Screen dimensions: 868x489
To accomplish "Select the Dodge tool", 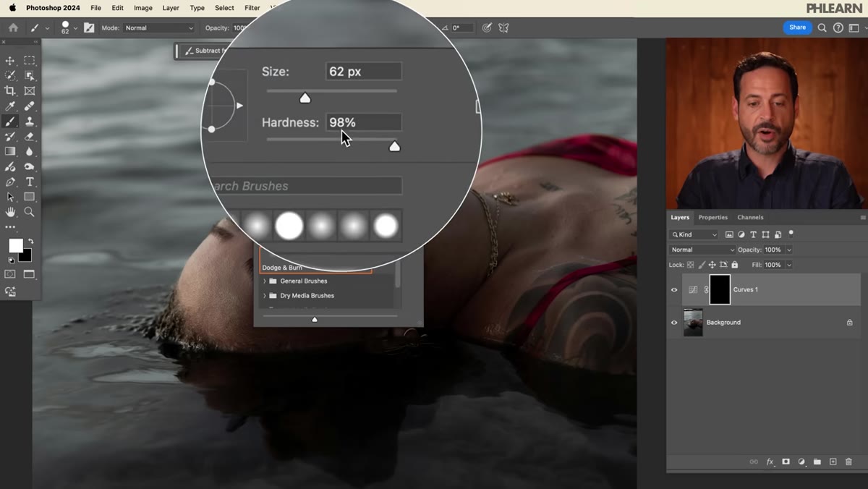I will [x=29, y=167].
